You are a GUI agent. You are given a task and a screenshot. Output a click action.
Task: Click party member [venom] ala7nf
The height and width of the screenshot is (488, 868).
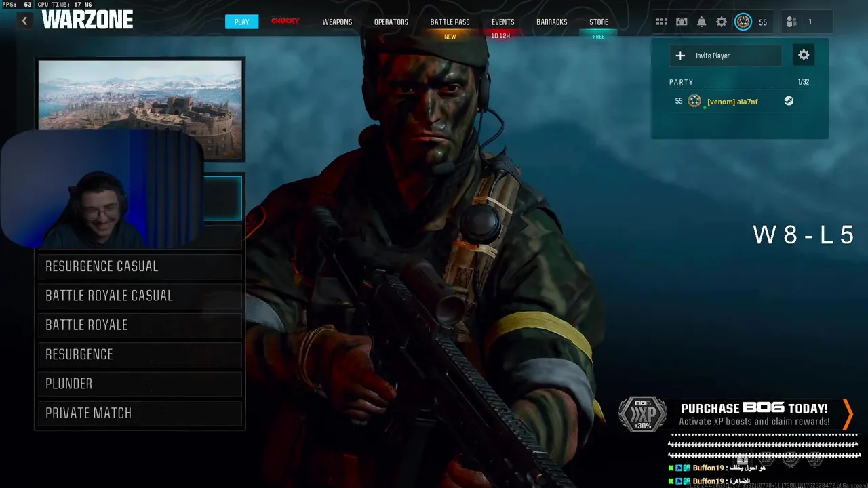(x=734, y=101)
